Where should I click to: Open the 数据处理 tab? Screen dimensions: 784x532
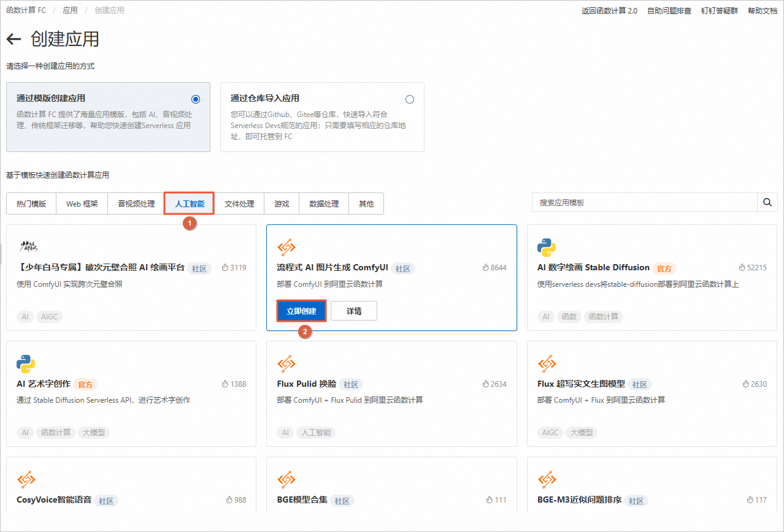[x=324, y=204]
